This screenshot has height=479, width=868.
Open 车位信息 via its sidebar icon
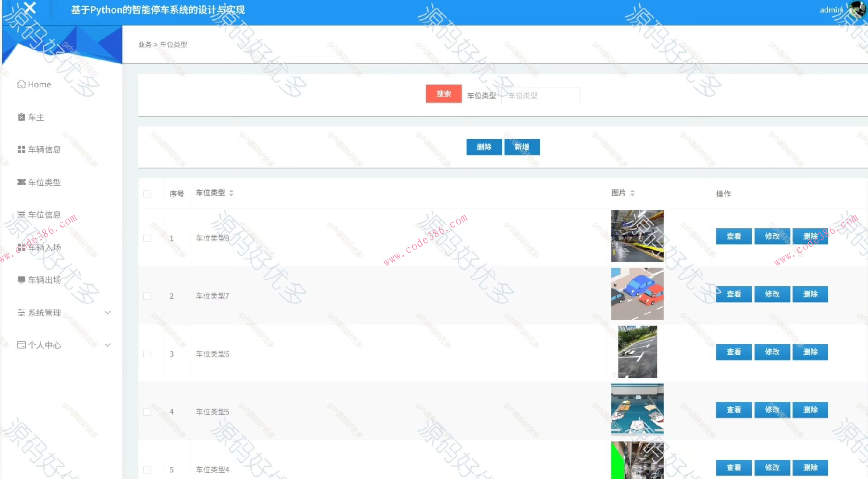(x=21, y=215)
